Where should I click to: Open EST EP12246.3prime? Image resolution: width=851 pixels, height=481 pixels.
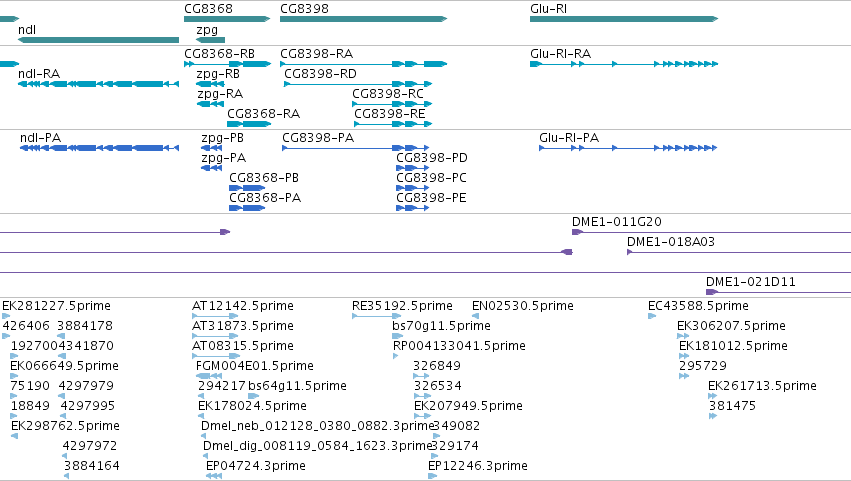(x=478, y=467)
